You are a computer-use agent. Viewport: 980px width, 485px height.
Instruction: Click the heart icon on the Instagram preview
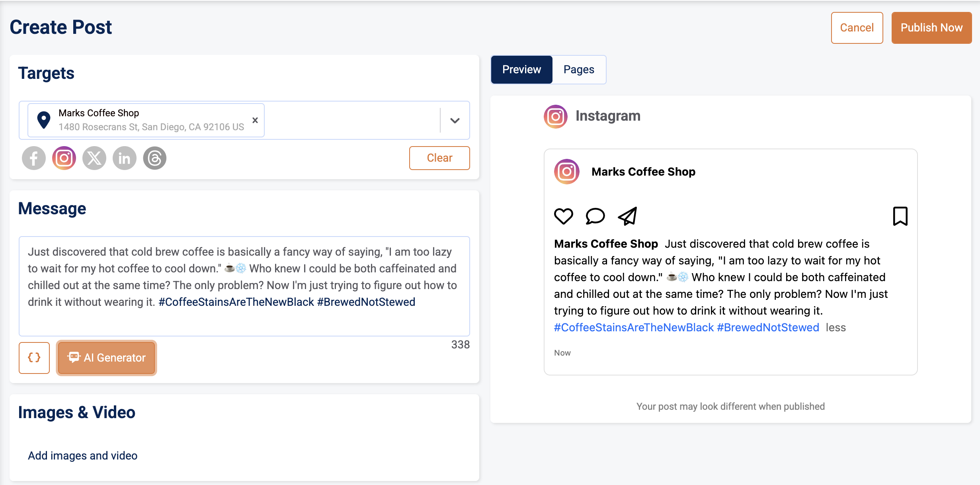coord(563,216)
